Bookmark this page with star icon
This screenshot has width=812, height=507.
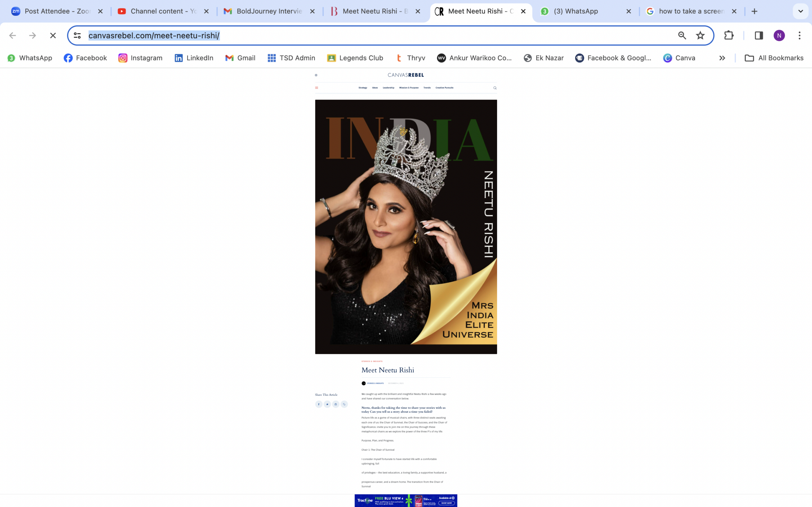pyautogui.click(x=700, y=35)
